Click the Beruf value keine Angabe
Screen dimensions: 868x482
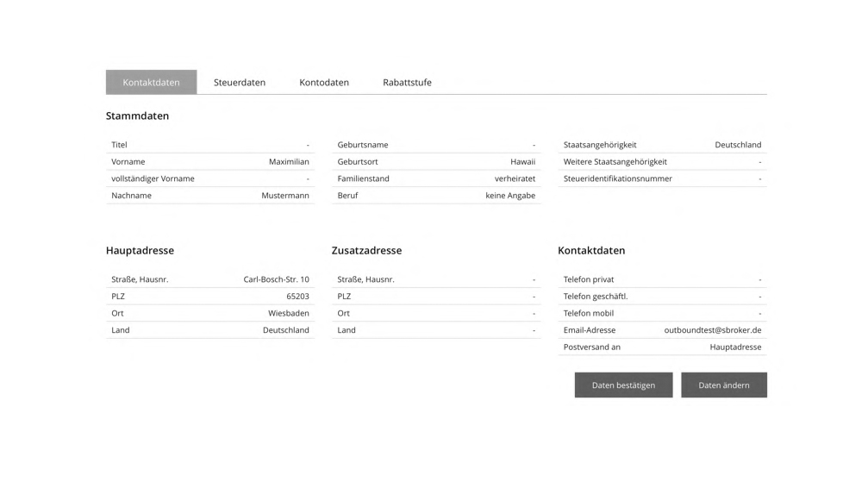tap(510, 196)
